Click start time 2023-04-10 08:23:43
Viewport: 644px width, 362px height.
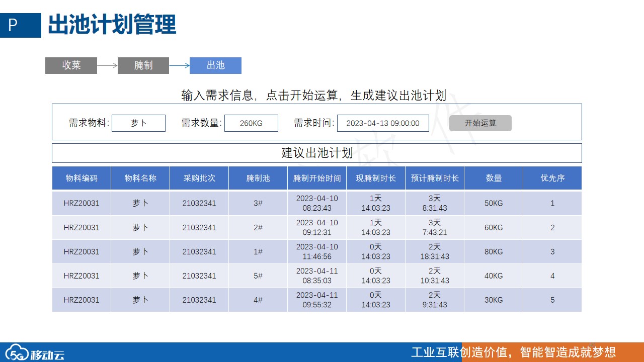point(317,203)
